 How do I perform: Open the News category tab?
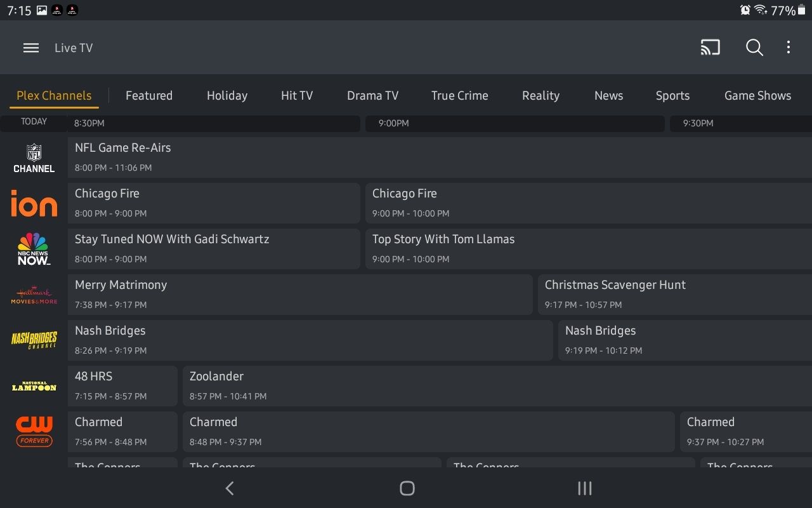click(x=608, y=95)
